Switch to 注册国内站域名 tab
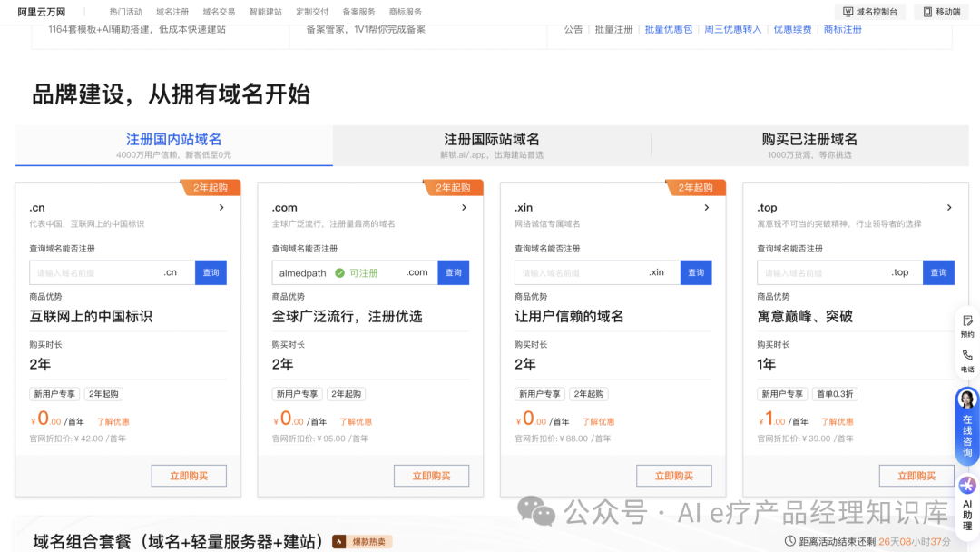980x552 pixels. pos(173,145)
